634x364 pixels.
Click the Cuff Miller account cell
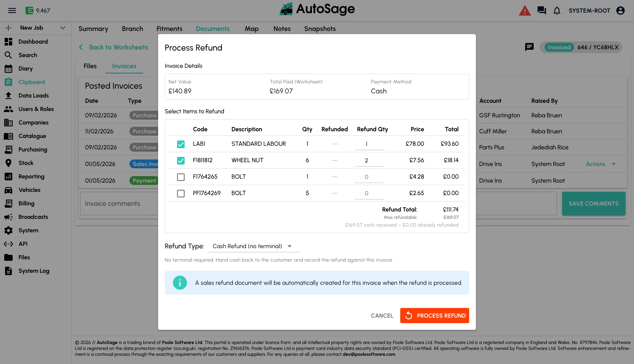[x=493, y=131]
